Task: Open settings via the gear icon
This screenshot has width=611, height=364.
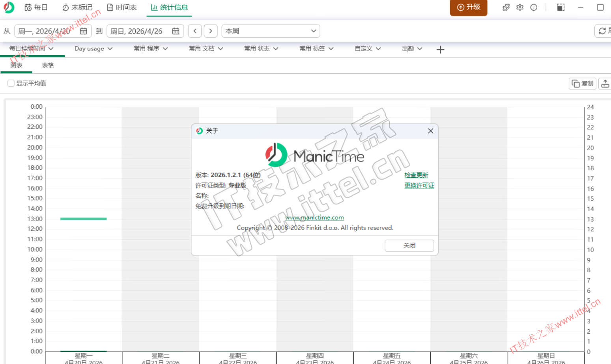Action: click(520, 7)
